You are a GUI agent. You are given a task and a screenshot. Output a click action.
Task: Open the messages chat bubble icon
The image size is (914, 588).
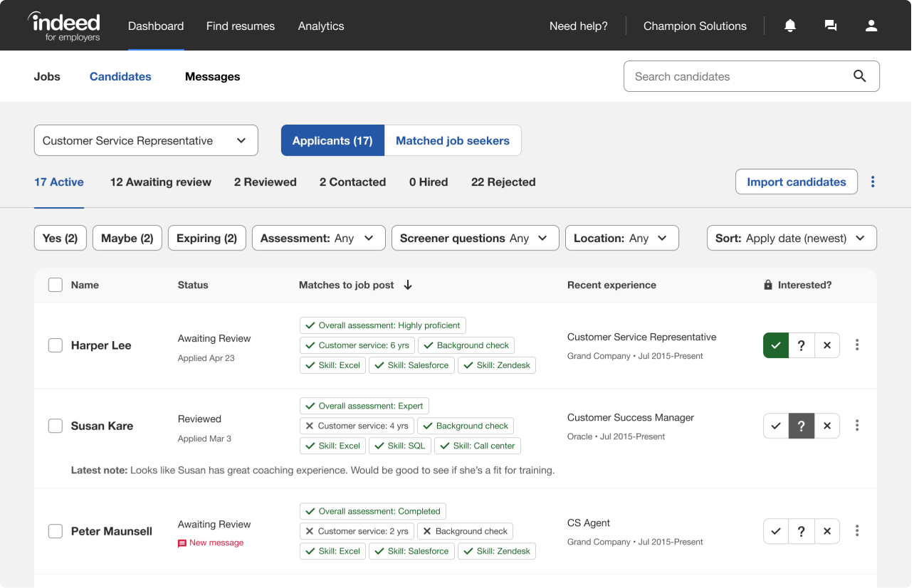(x=830, y=26)
